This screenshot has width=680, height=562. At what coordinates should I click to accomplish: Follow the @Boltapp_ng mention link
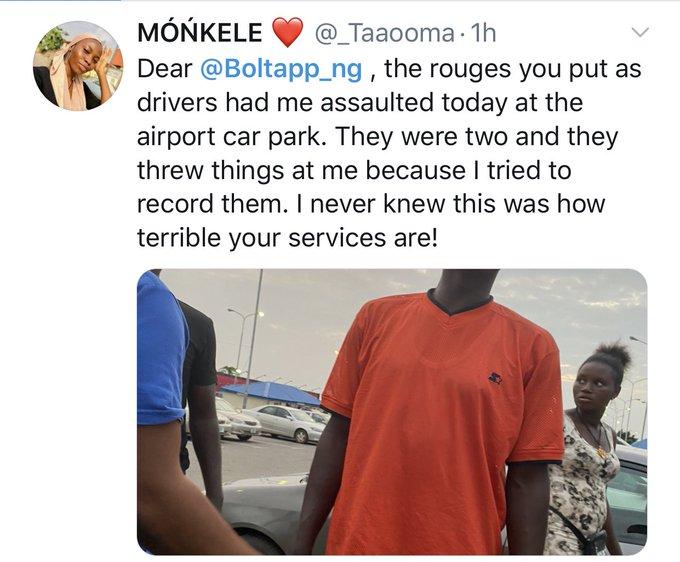point(281,69)
